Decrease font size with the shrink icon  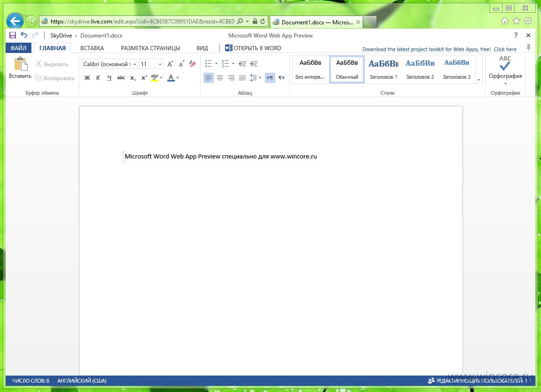click(181, 64)
